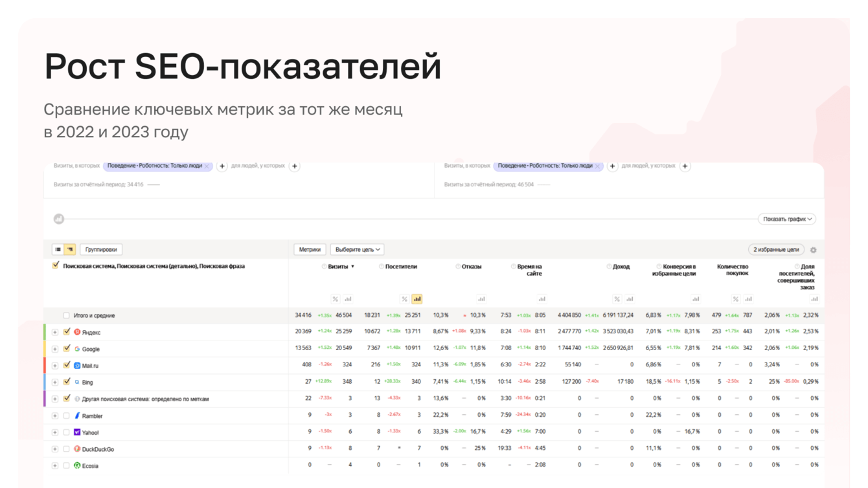The image size is (868, 488).
Task: Check the Итого и средние checkbox
Action: [x=66, y=316]
